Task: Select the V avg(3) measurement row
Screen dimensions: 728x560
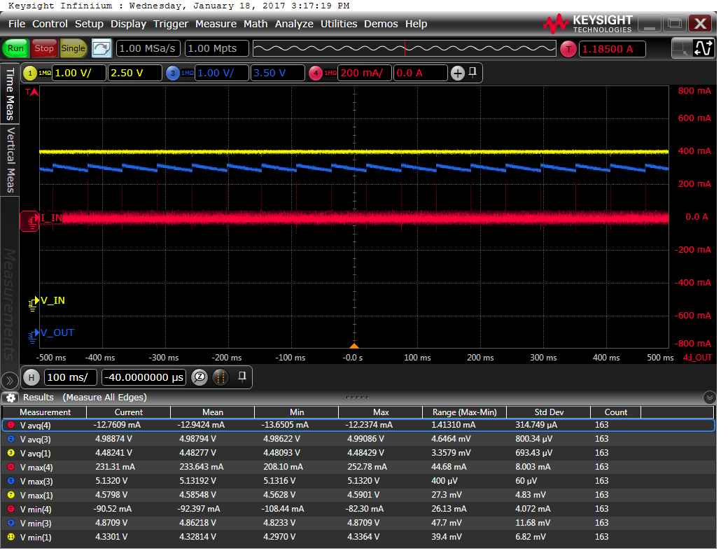Action: (x=358, y=439)
